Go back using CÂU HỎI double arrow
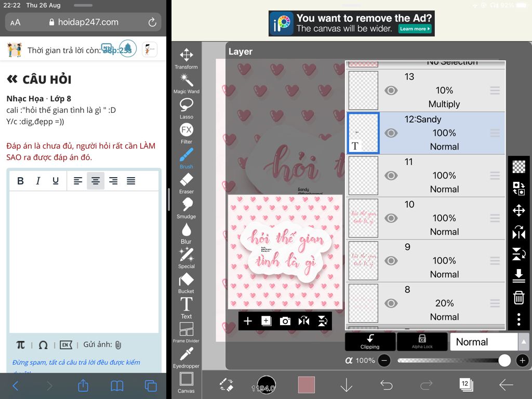The height and width of the screenshot is (399, 532). (x=12, y=79)
